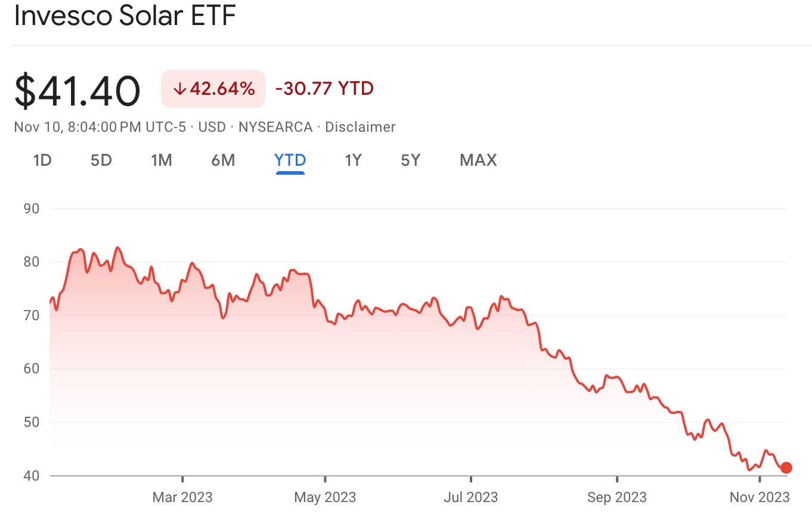Click the Sep 2023 axis label

pyautogui.click(x=616, y=497)
